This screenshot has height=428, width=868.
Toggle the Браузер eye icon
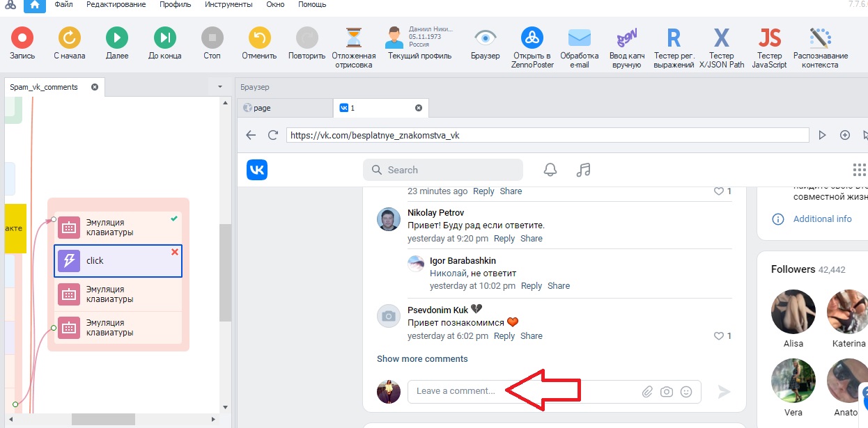pos(485,43)
